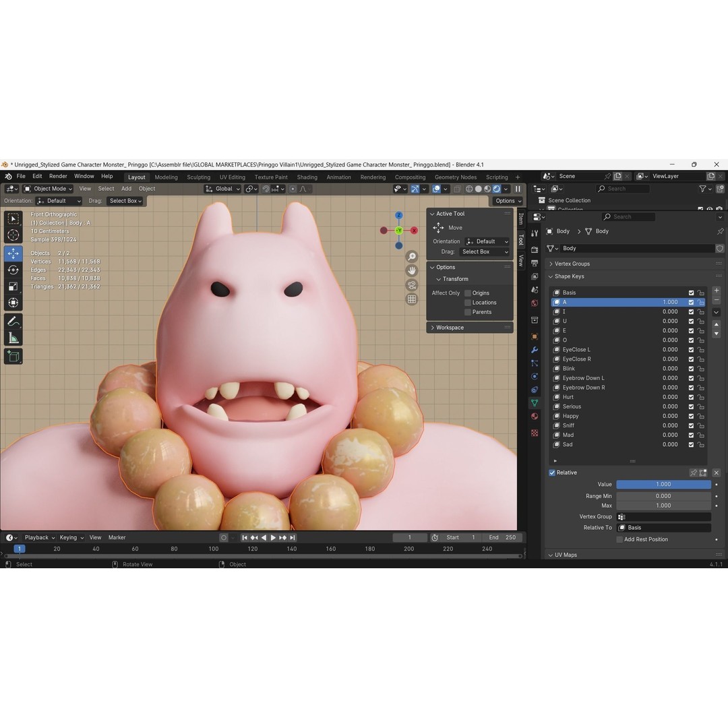The width and height of the screenshot is (728, 728).
Task: Enable Add Rest Position checkbox
Action: coord(619,539)
